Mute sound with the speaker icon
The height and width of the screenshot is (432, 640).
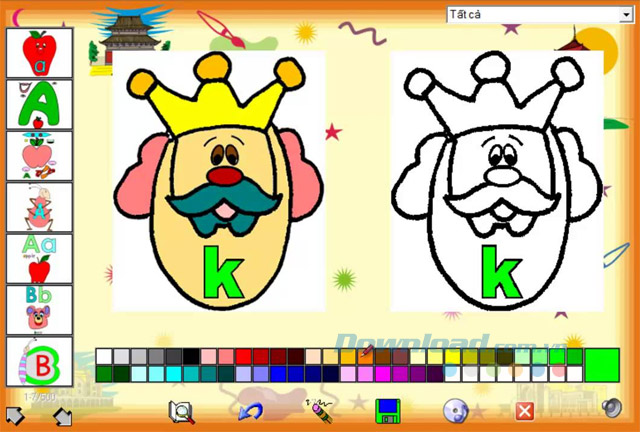click(612, 408)
